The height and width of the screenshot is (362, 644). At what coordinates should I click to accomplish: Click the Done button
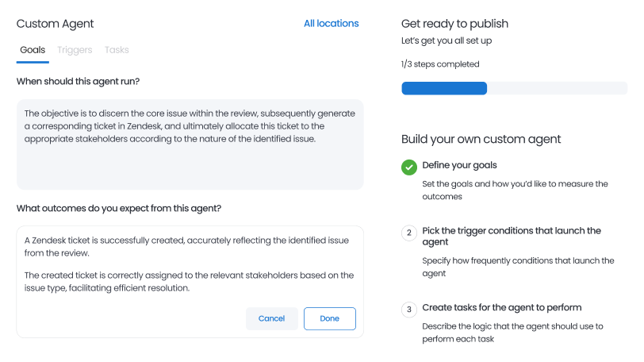330,318
